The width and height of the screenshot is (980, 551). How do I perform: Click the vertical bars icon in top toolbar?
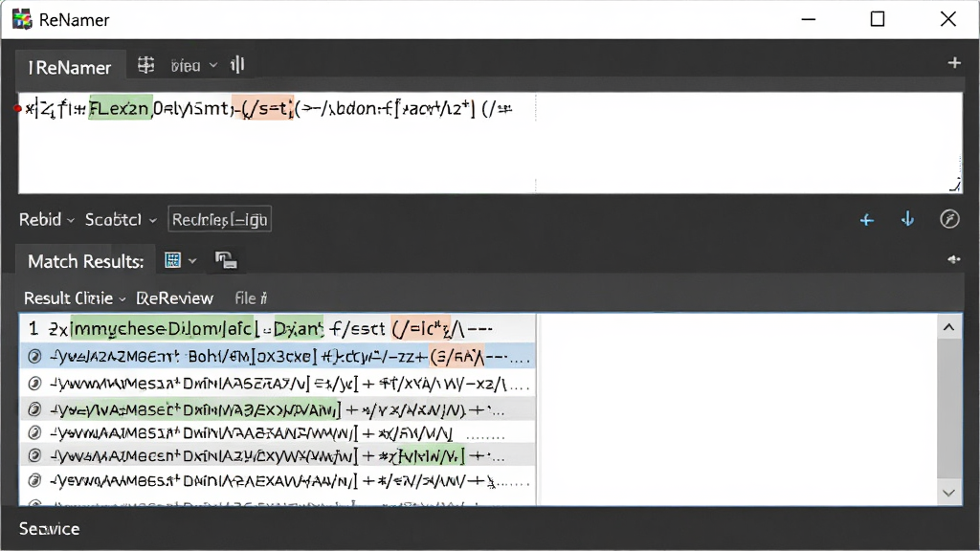(x=237, y=65)
